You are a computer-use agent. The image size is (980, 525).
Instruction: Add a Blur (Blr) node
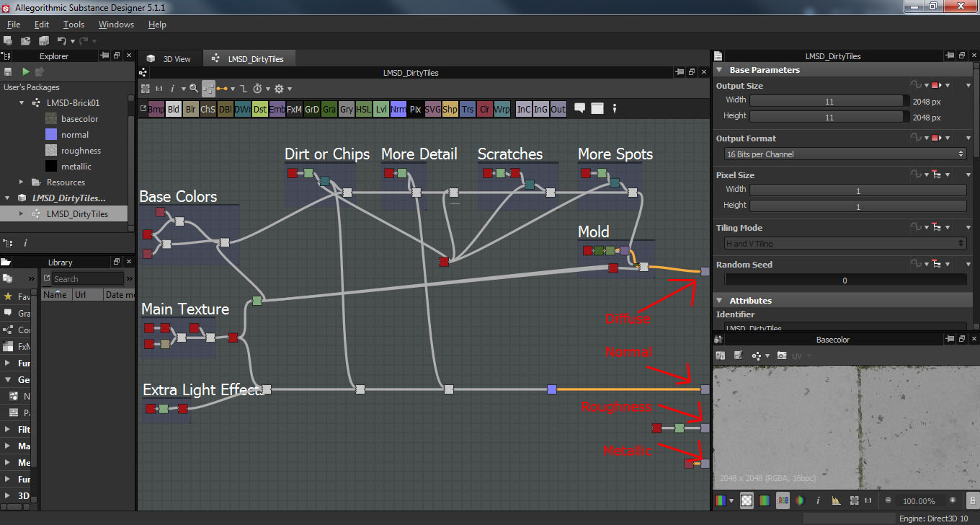[x=191, y=109]
